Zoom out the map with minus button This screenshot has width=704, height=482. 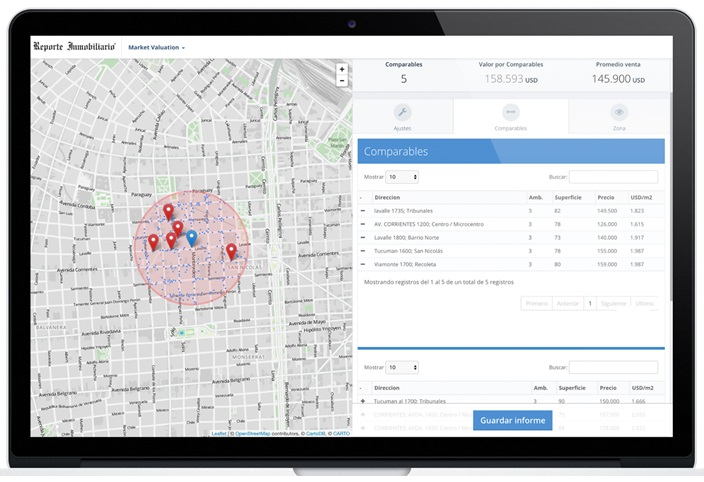coord(342,82)
